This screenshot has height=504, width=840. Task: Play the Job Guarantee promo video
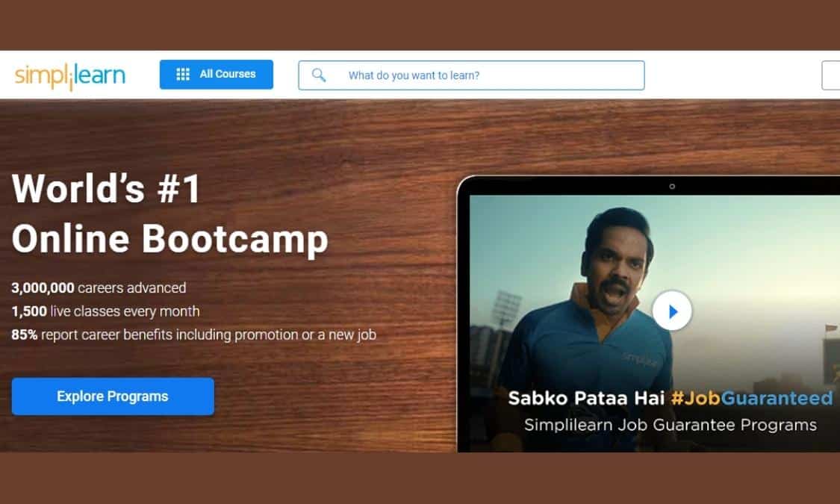pos(672,311)
